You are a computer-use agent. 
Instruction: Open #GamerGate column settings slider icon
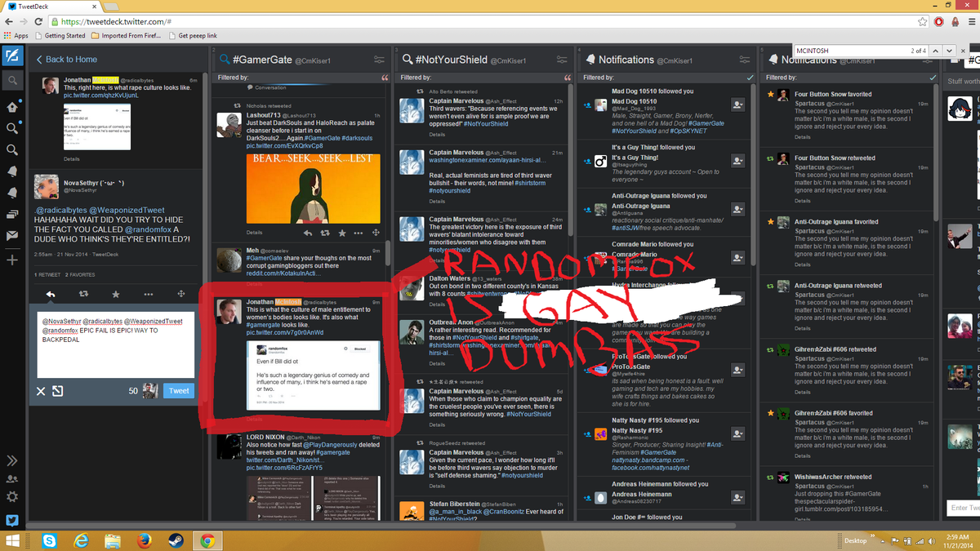click(x=379, y=60)
